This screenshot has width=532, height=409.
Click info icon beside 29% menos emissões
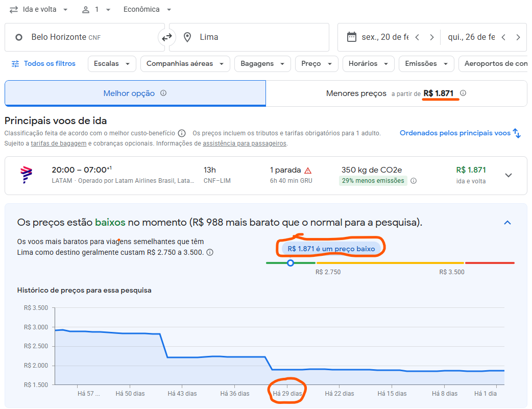(x=414, y=181)
